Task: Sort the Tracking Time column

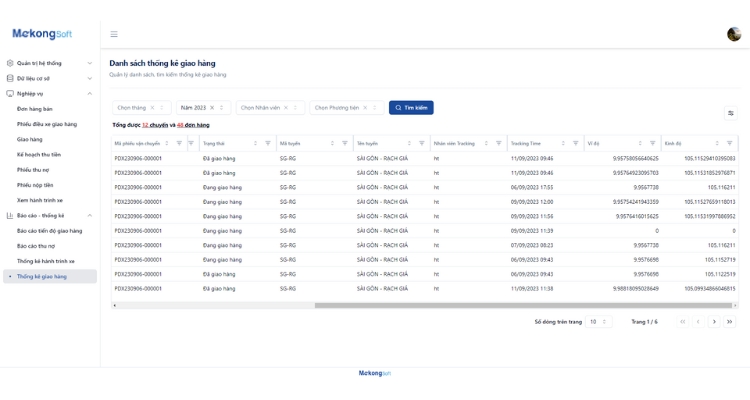Action: [x=563, y=143]
